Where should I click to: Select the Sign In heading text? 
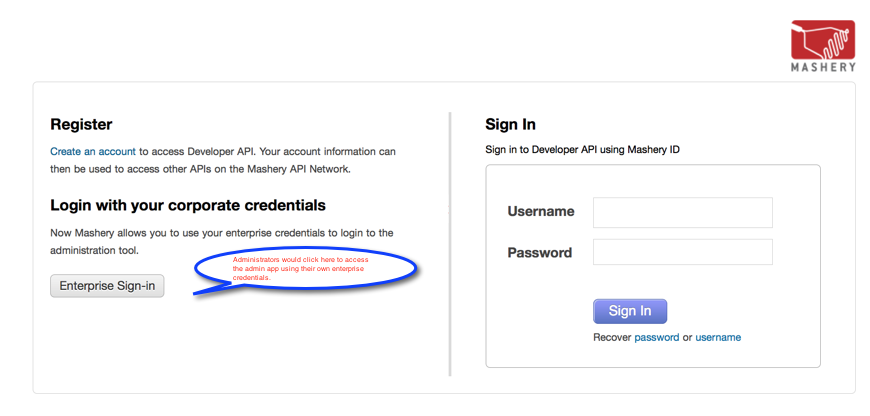[x=510, y=124]
